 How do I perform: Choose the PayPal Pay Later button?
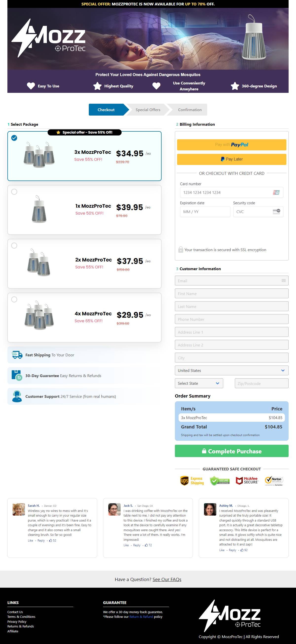point(232,159)
